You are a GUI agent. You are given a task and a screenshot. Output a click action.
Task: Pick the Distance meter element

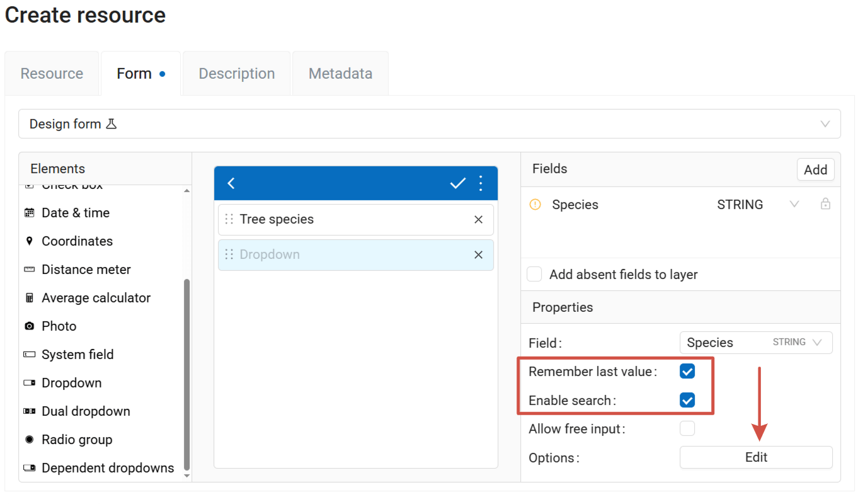pos(86,270)
